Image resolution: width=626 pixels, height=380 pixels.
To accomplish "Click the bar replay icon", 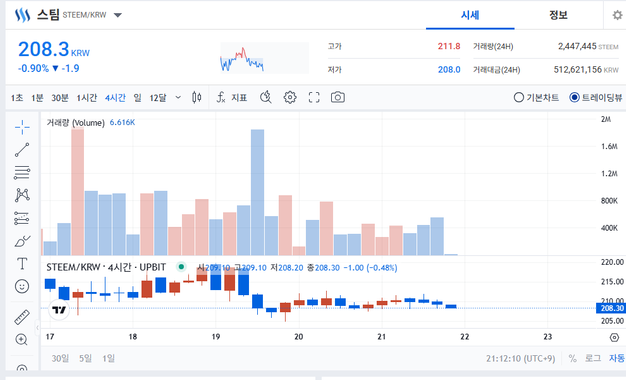I will (266, 97).
